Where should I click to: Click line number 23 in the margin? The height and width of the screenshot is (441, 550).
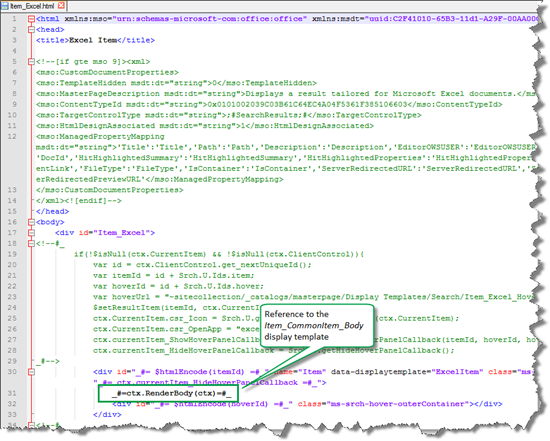tap(12, 297)
